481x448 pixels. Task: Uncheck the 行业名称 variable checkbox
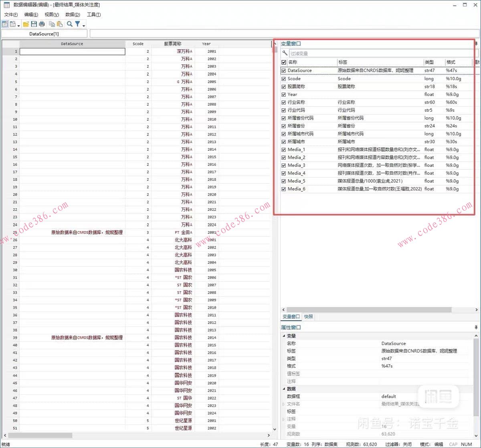(284, 102)
